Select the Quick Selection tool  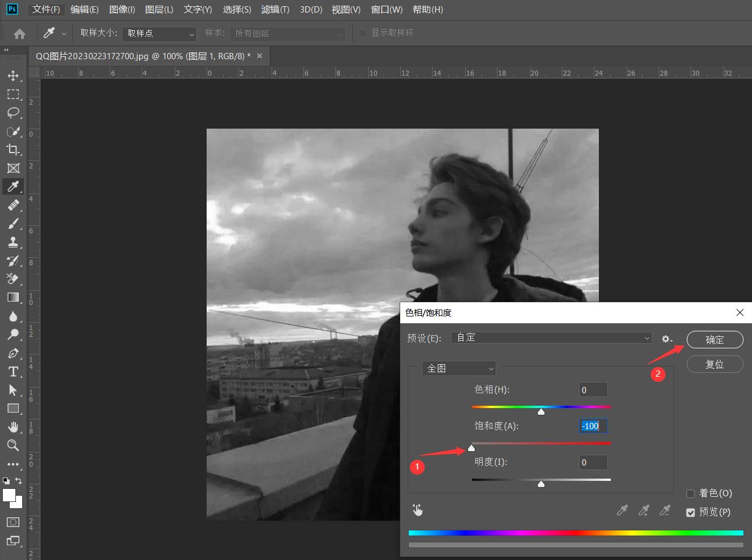13,131
